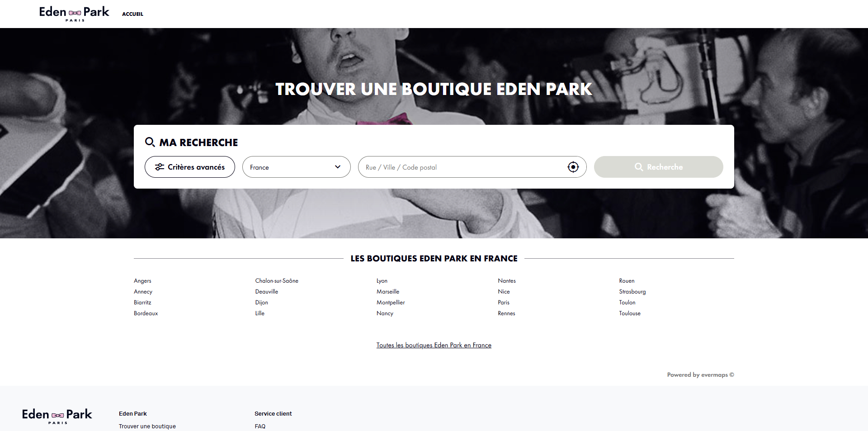Click the magnifier icon in Recherche button
Viewport: 868px width, 431px height.
[x=638, y=167]
